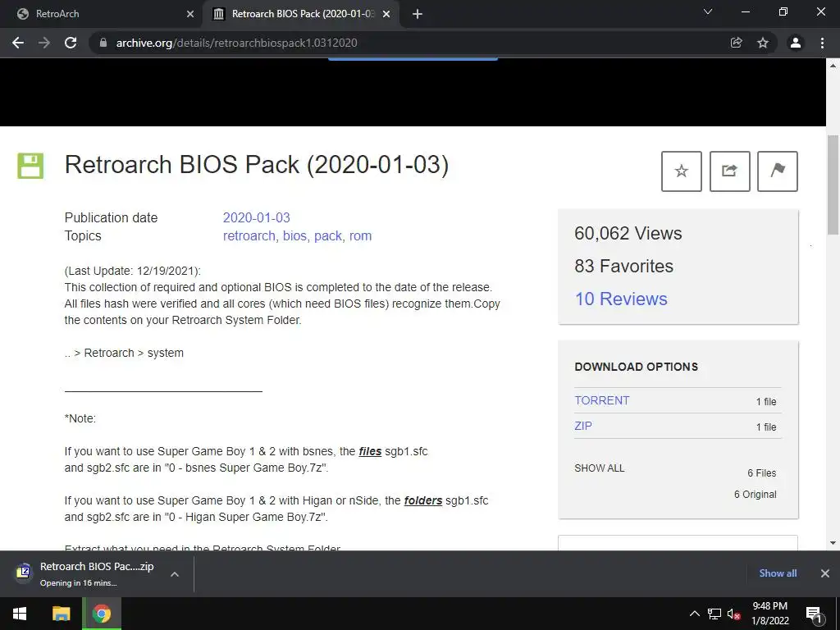
Task: Open the retroarch topic link
Action: click(248, 235)
